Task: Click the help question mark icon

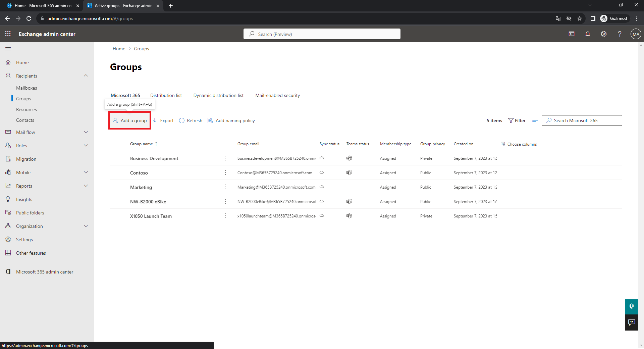Action: (620, 34)
